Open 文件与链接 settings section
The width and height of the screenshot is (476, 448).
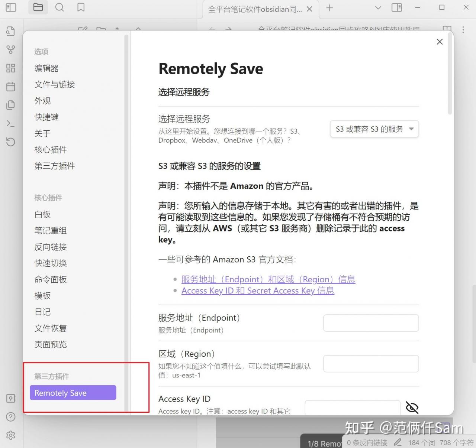55,84
